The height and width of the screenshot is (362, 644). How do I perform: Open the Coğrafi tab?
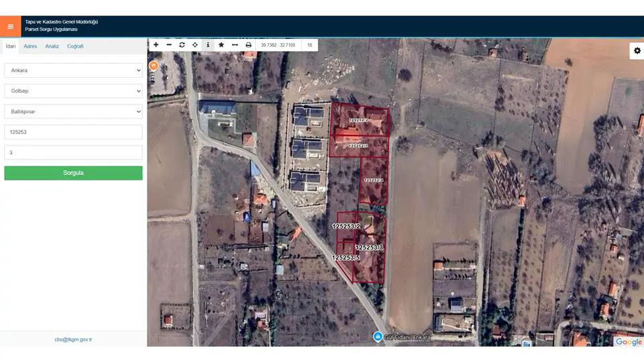pos(75,46)
